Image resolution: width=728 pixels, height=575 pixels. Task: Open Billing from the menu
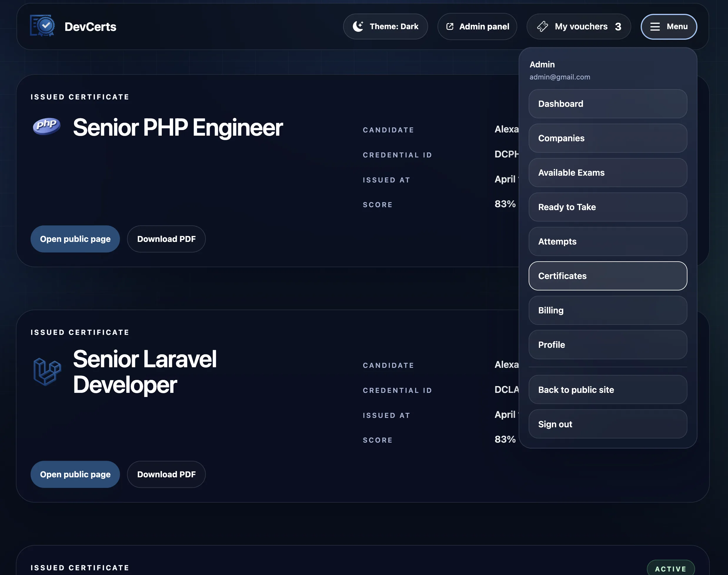coord(607,310)
